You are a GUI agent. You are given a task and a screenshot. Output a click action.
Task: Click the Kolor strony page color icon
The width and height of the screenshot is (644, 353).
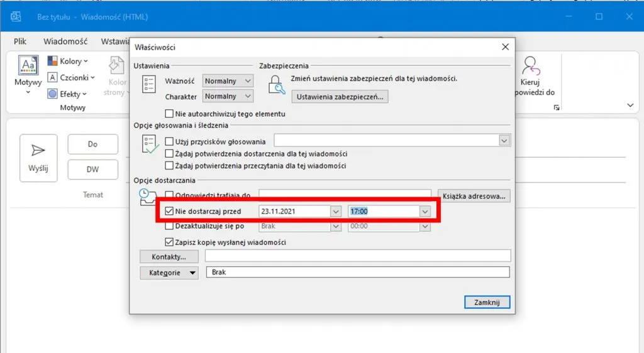(x=117, y=66)
